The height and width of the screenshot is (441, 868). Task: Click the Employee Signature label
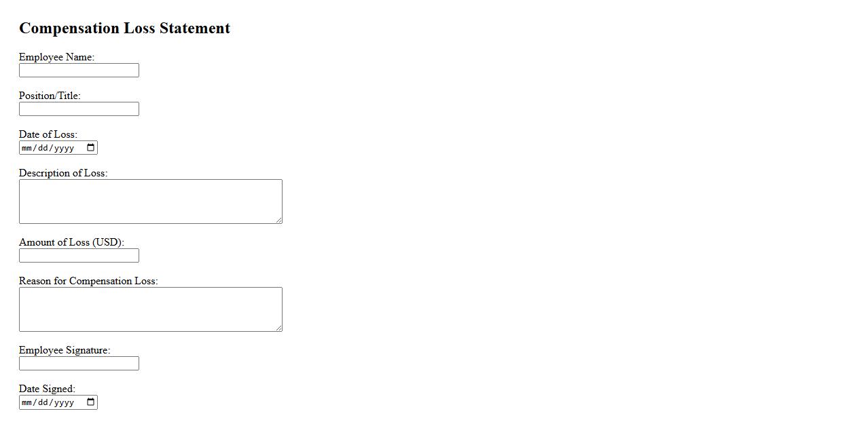click(x=65, y=350)
